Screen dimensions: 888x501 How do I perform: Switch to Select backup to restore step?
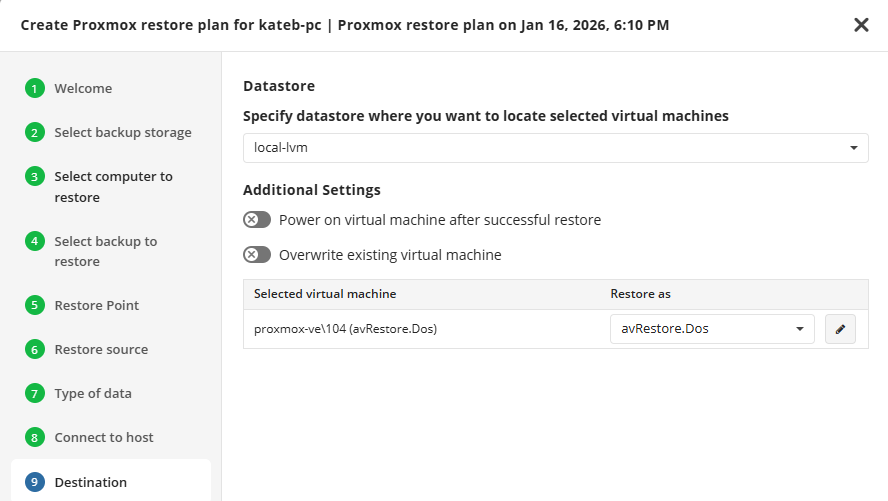pos(105,251)
